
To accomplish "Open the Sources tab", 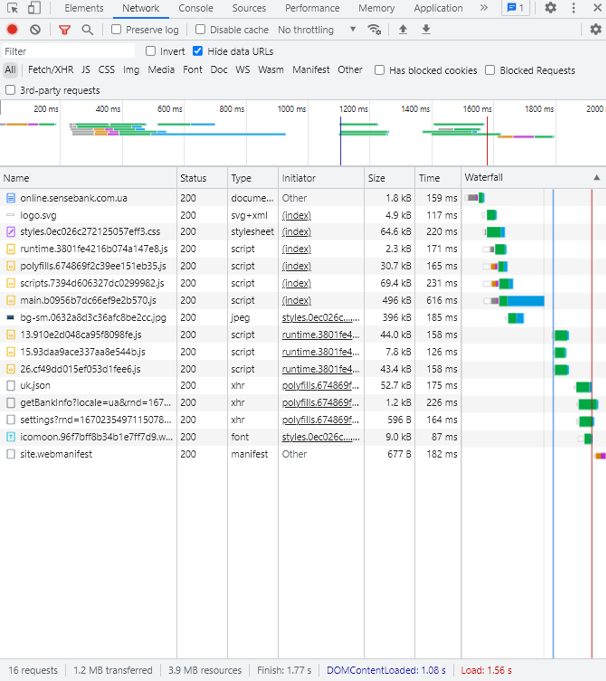I will (249, 8).
